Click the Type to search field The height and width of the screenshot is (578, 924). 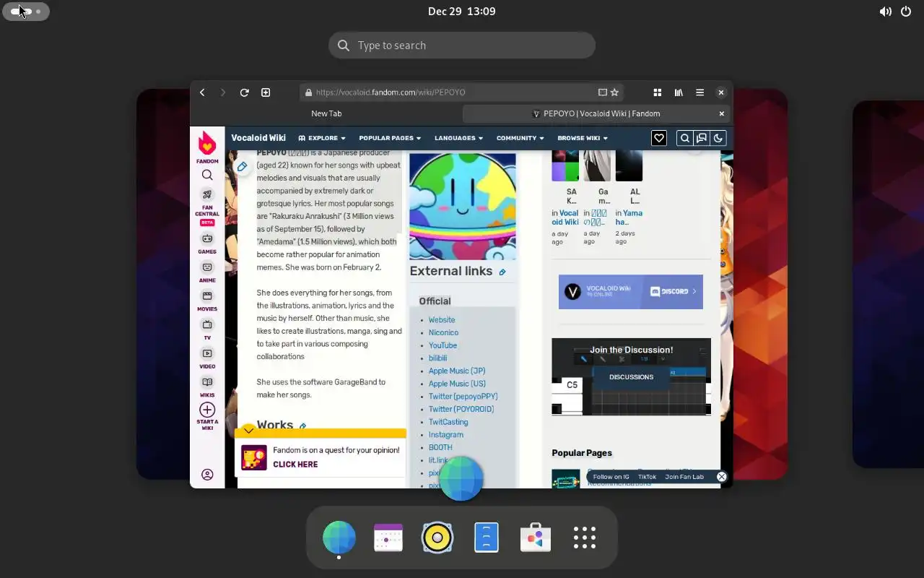462,46
